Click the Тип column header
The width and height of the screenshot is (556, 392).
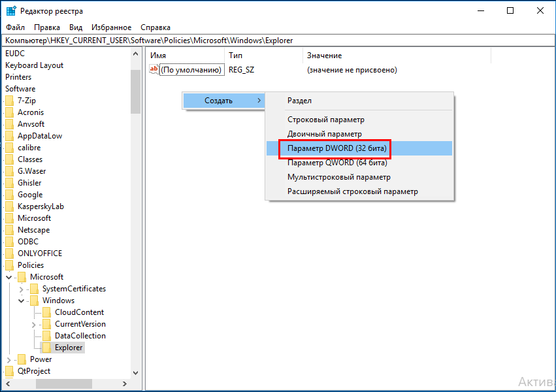[x=263, y=56]
